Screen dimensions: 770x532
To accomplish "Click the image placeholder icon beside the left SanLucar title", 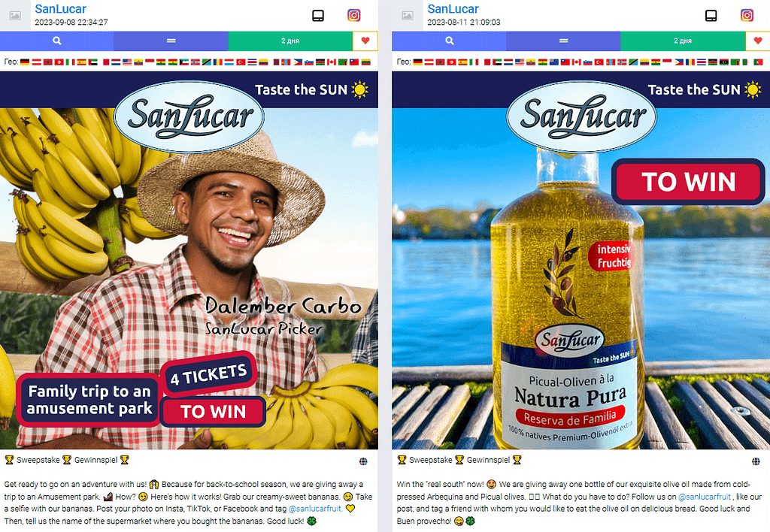I will 15,16.
